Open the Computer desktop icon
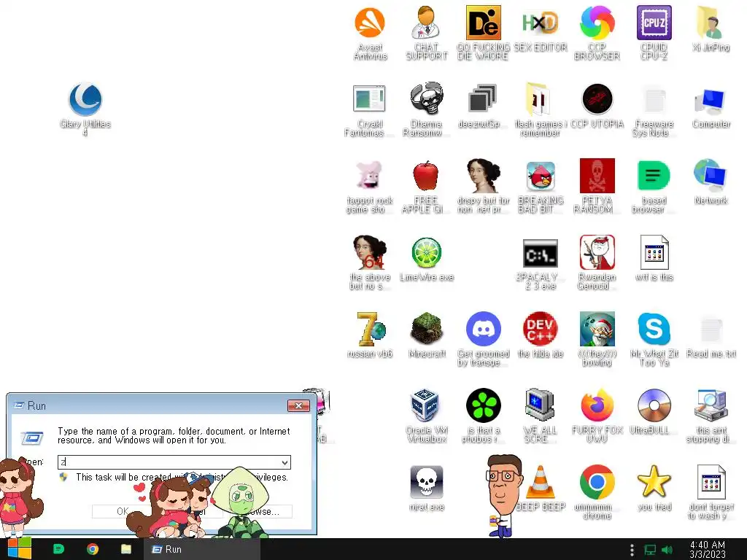 coord(711,101)
